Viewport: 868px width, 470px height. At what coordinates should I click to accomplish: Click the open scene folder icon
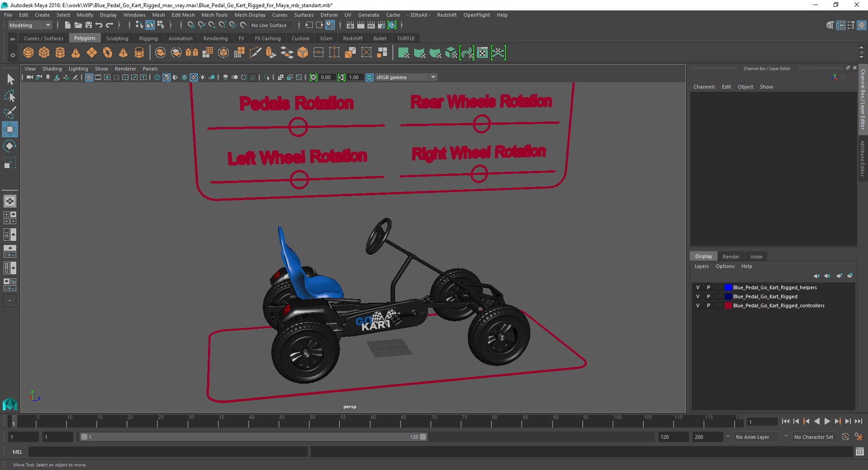78,25
